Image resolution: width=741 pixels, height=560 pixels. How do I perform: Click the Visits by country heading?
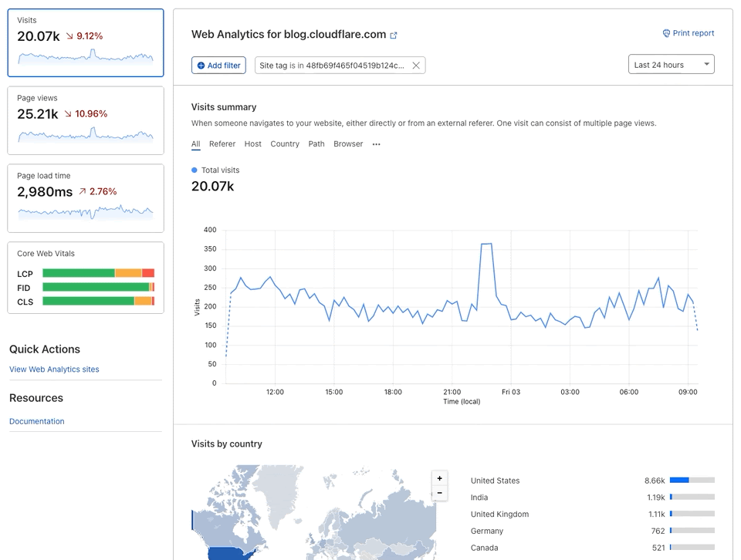point(227,444)
